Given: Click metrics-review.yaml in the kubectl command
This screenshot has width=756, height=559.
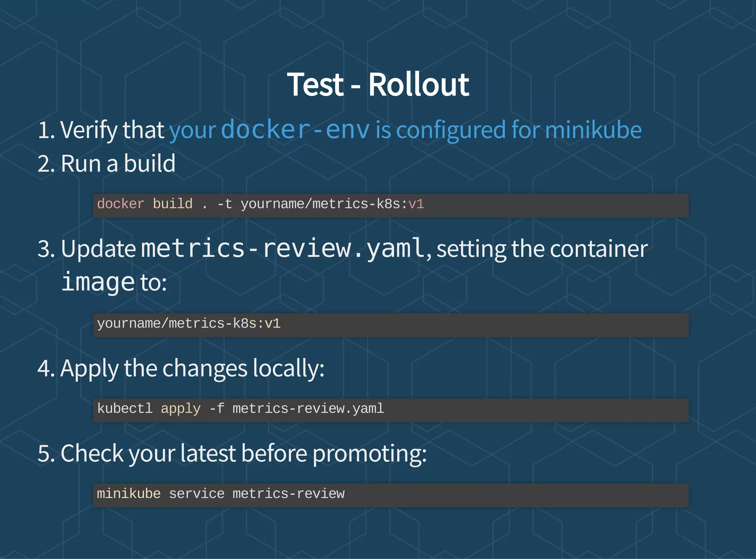Looking at the screenshot, I should [x=308, y=409].
